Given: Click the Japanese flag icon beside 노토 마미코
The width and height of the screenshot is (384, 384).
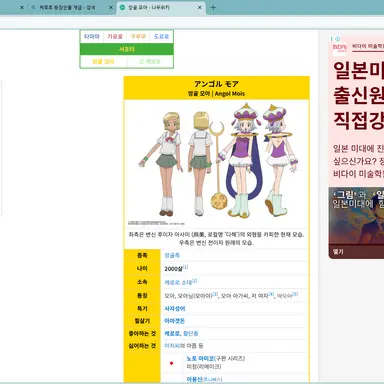Looking at the screenshot, I should 171,363.
